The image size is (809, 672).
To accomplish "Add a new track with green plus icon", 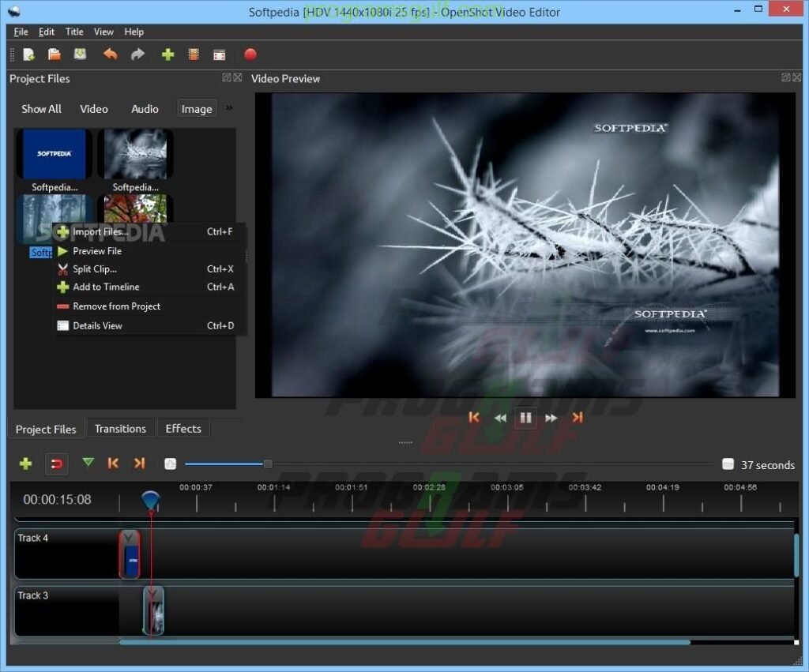I will 25,464.
